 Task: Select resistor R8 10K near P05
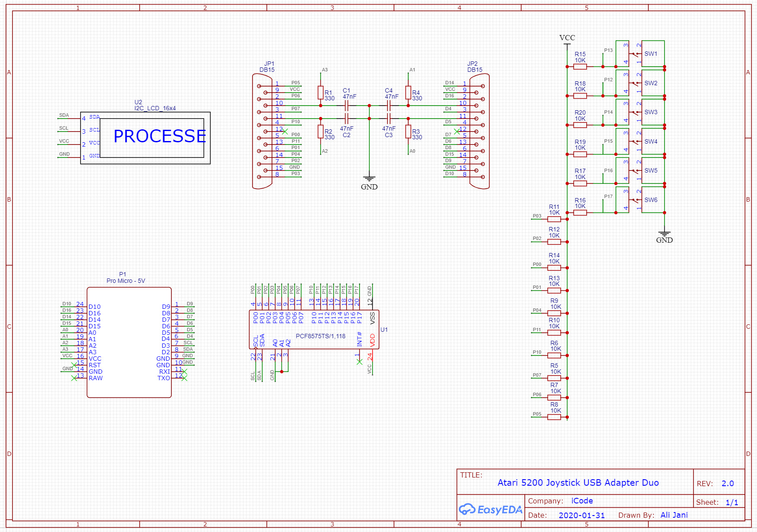click(554, 417)
